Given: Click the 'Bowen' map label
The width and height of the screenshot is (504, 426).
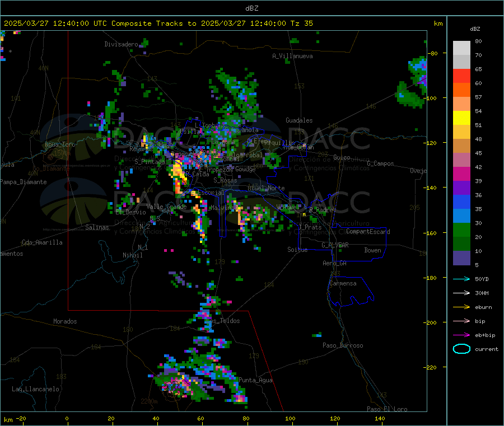Looking at the screenshot, I should click(x=373, y=250).
